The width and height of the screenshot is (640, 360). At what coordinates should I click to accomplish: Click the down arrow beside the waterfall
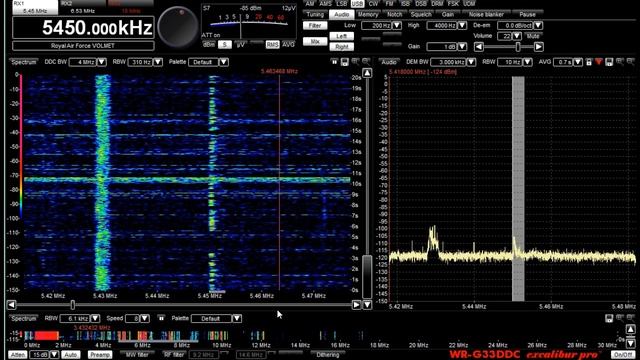367,304
